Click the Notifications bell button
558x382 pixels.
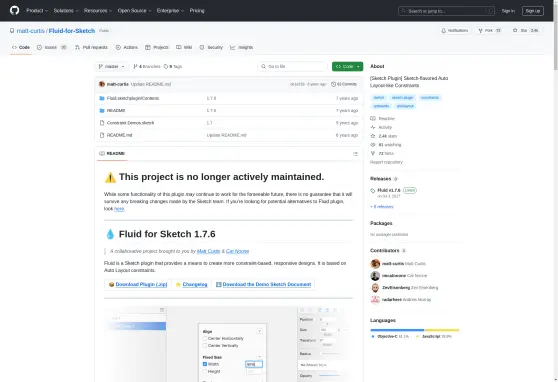[454, 31]
